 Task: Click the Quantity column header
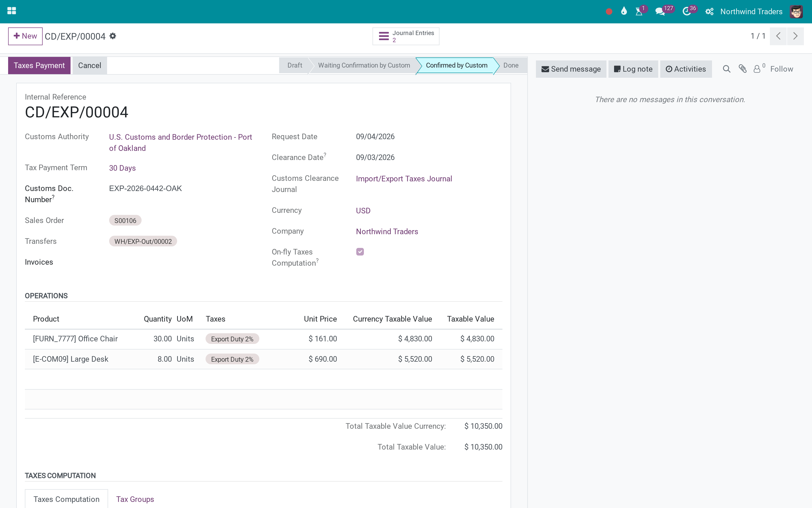coord(158,319)
